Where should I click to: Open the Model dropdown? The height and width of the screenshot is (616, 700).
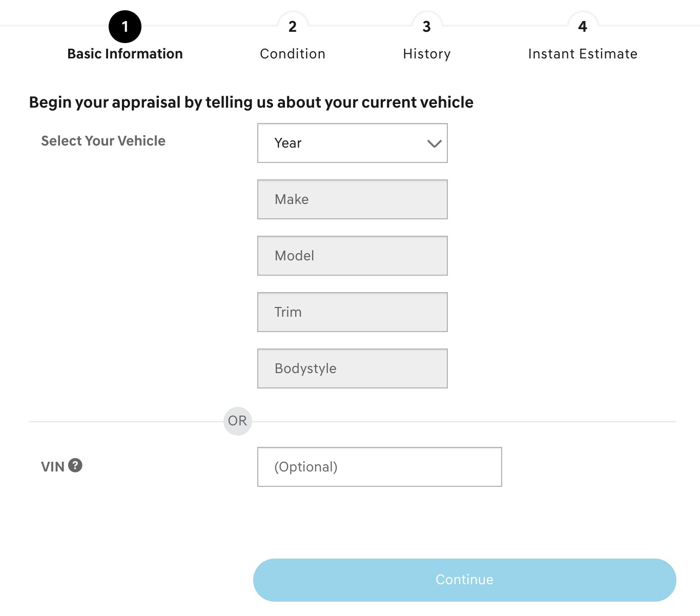[353, 256]
